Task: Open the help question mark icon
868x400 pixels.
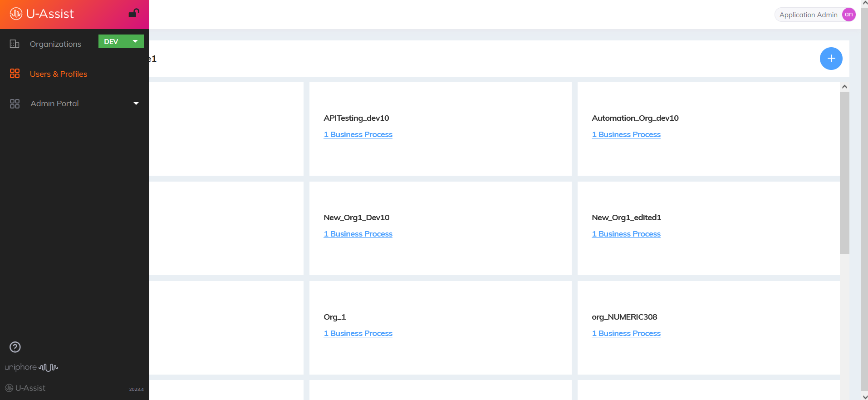Action: tap(15, 347)
